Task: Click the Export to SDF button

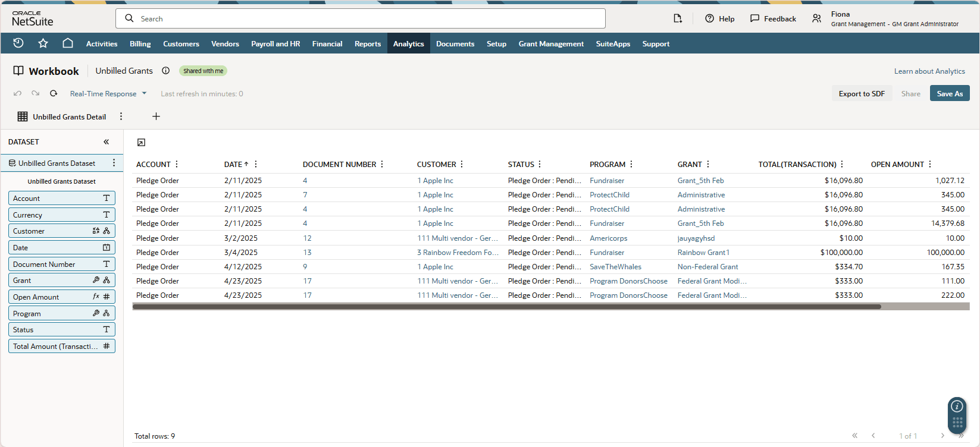Action: 862,93
